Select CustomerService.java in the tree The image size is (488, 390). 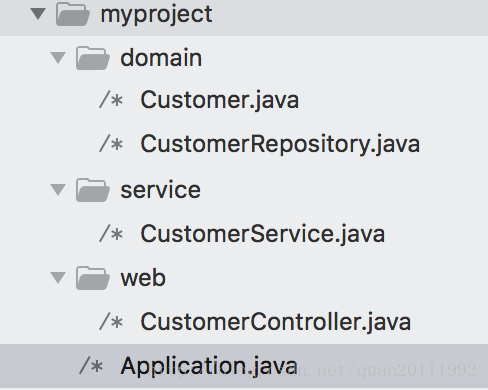tap(263, 233)
